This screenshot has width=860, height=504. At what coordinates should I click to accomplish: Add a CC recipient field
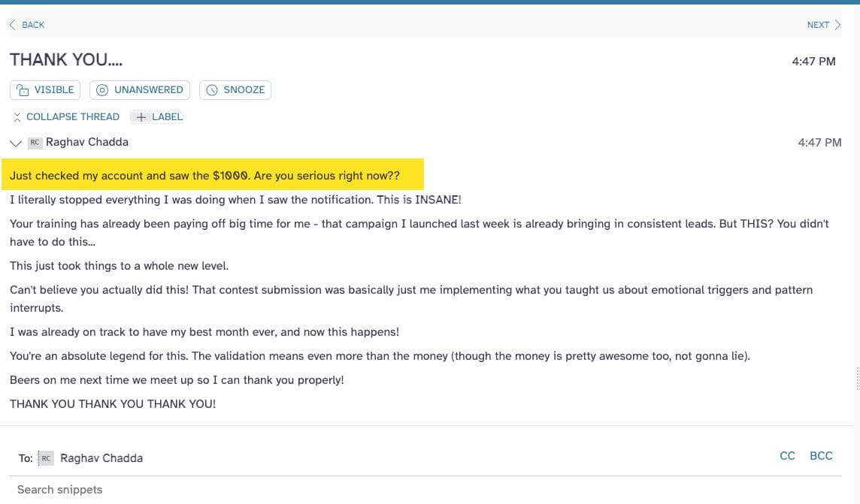[787, 456]
